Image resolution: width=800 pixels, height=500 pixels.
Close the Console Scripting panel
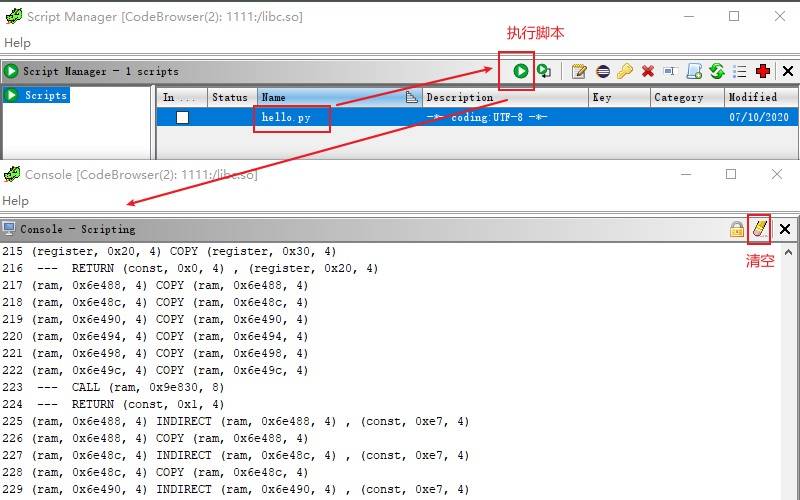click(x=785, y=229)
